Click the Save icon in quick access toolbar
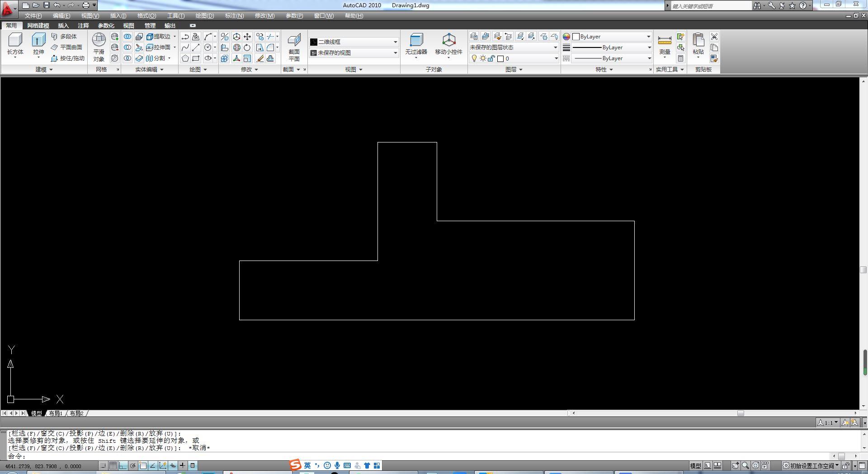Image resolution: width=868 pixels, height=474 pixels. [46, 5]
